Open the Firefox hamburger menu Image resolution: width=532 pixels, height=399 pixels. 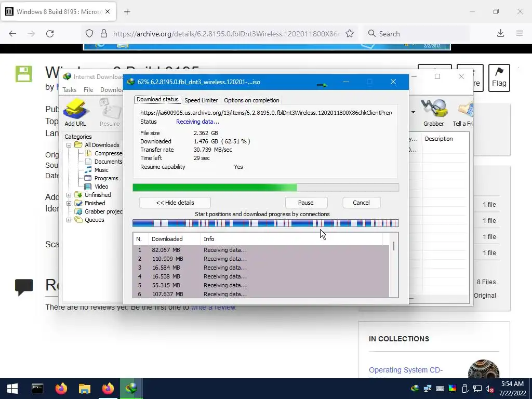coord(520,33)
